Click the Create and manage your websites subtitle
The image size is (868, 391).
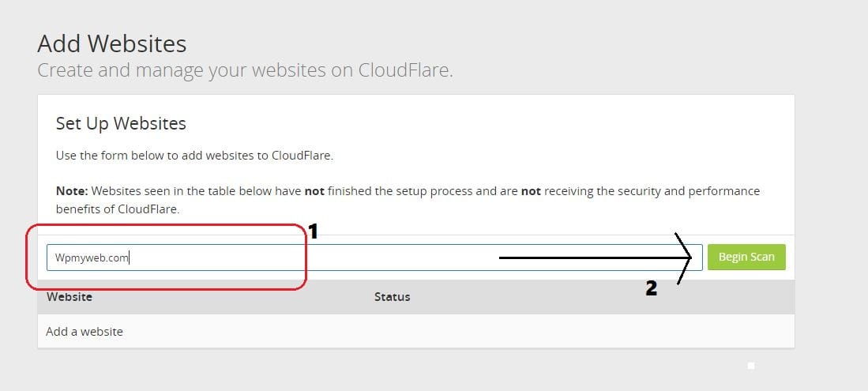[x=245, y=70]
